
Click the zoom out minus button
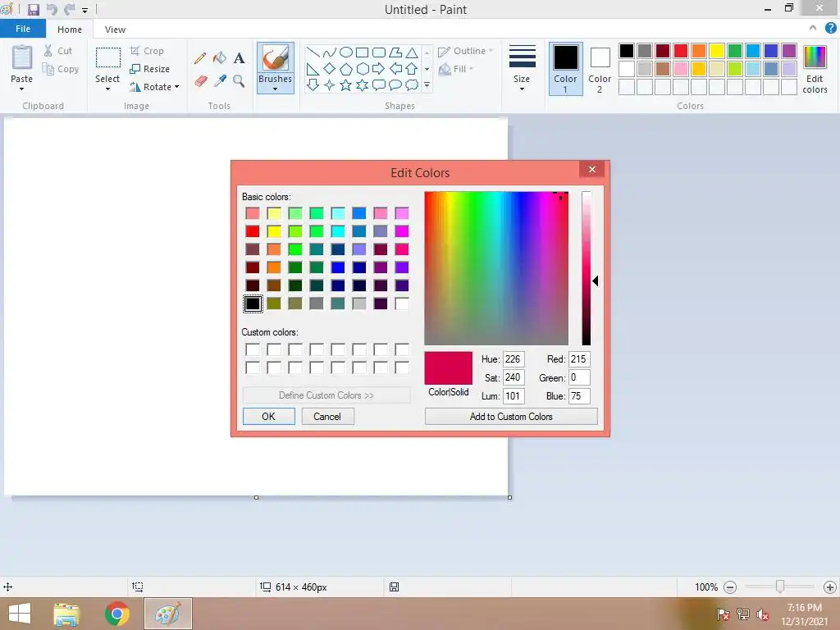pos(729,587)
